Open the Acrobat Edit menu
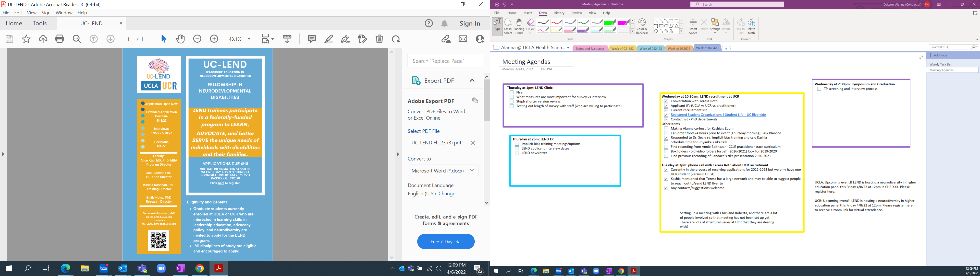This screenshot has width=980, height=276. tap(18, 13)
